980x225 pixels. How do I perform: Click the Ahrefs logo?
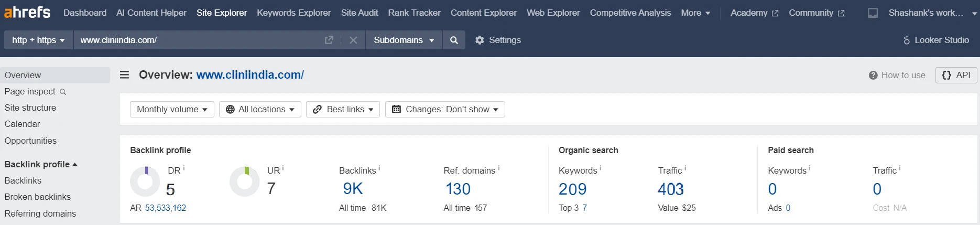tap(27, 12)
